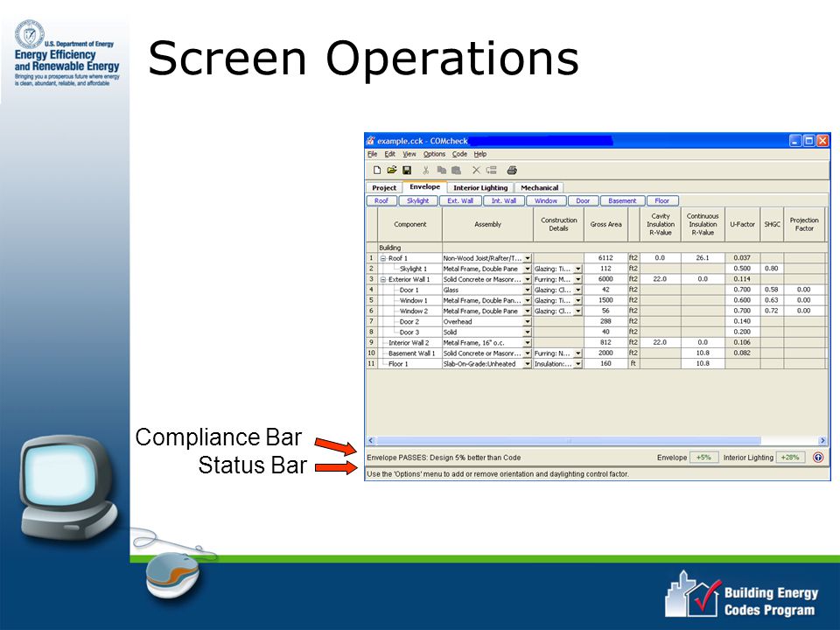The image size is (840, 630).
Task: Open the View menu
Action: [x=409, y=154]
